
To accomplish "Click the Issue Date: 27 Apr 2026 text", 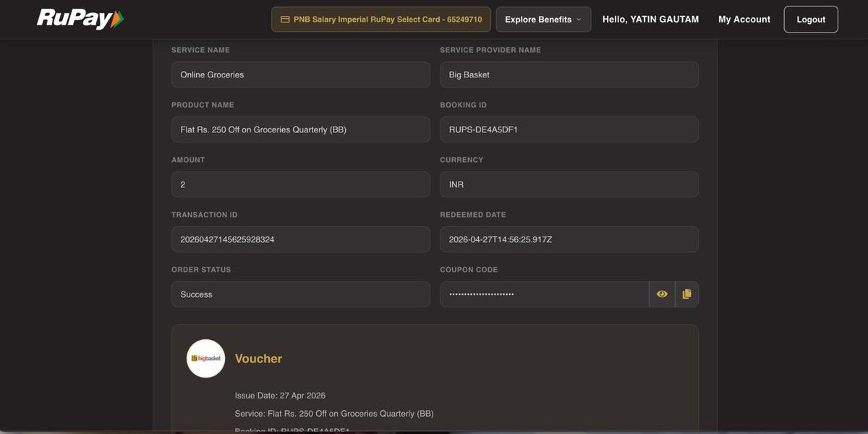I will 280,396.
